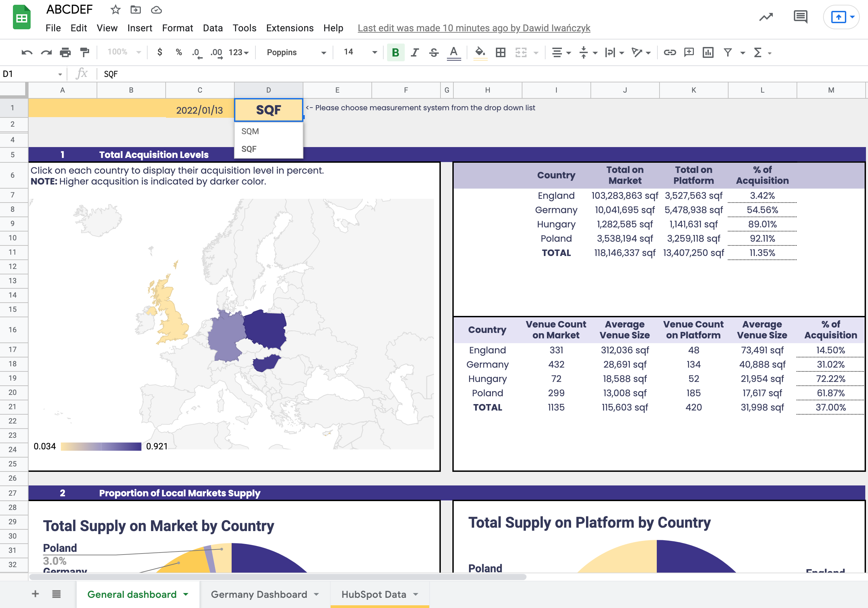The height and width of the screenshot is (608, 868).
Task: Click the insert link icon
Action: (x=669, y=52)
